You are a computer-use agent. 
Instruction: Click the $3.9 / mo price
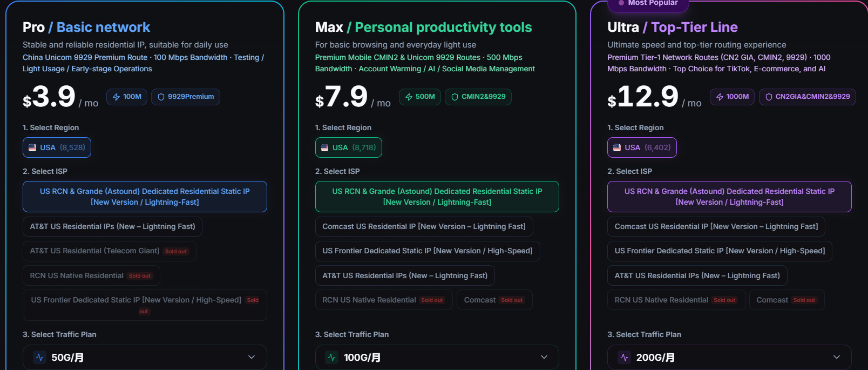(60, 97)
